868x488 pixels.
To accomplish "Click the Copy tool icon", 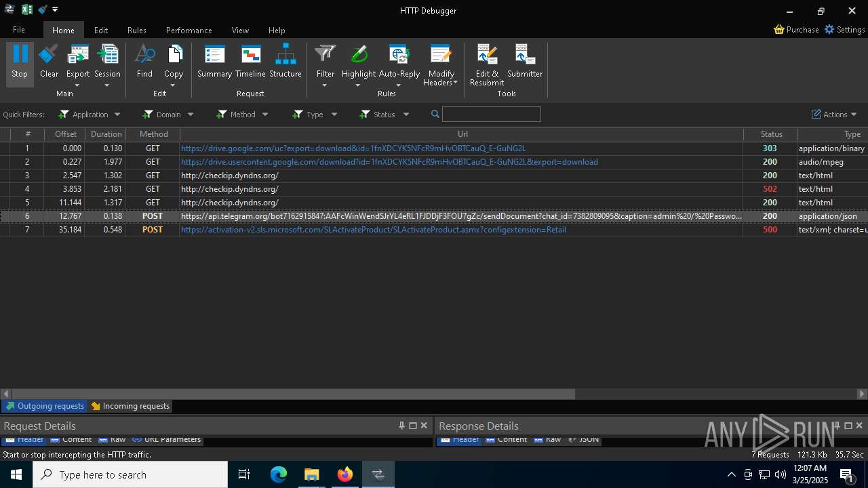I will [174, 56].
